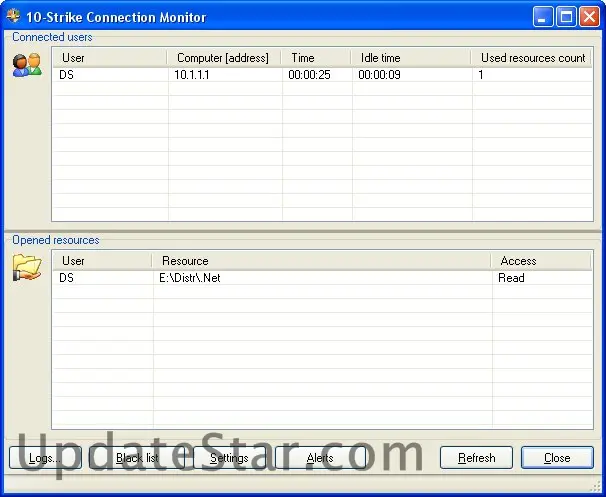The image size is (606, 497).
Task: Click the Close button at bottom
Action: (557, 458)
